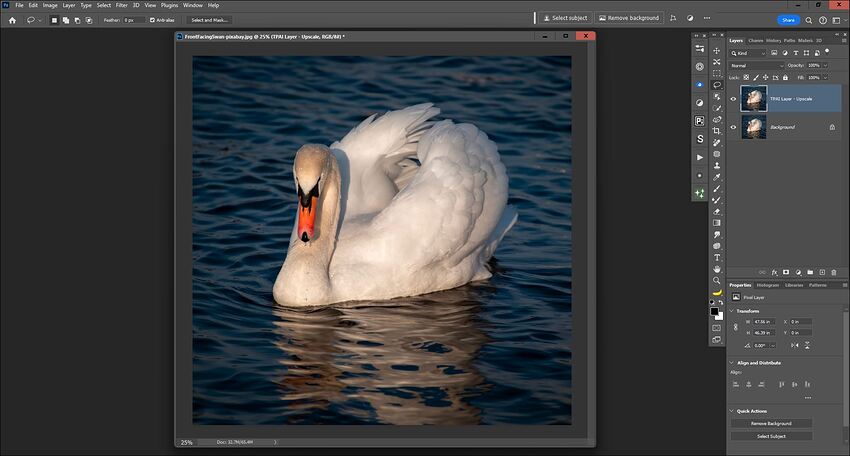Select the Gradient tool
This screenshot has height=456, width=850.
pyautogui.click(x=717, y=223)
